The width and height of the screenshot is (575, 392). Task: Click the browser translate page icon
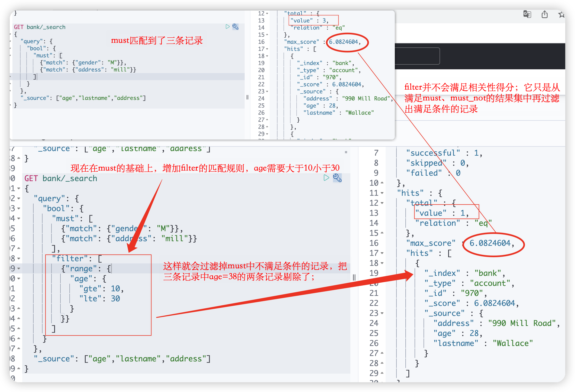point(527,14)
